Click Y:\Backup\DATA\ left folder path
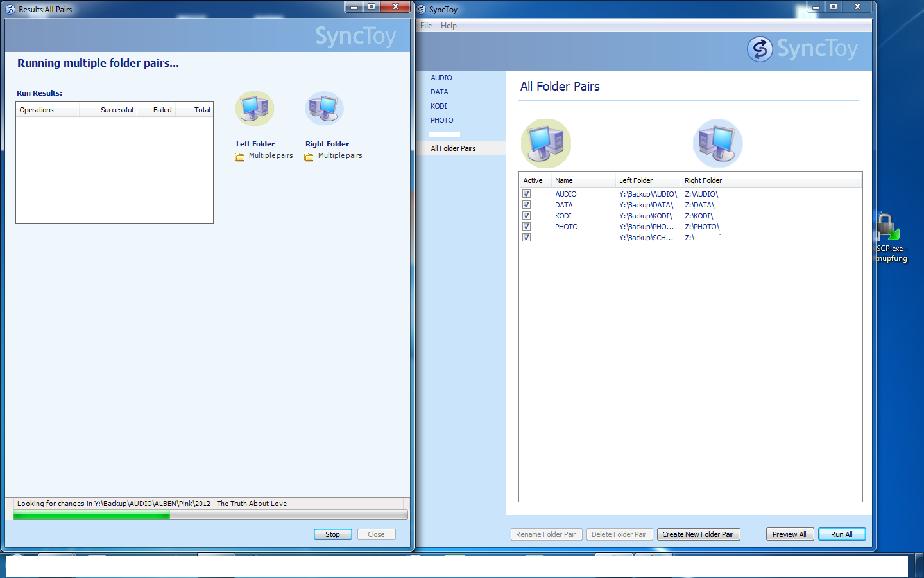 click(646, 205)
